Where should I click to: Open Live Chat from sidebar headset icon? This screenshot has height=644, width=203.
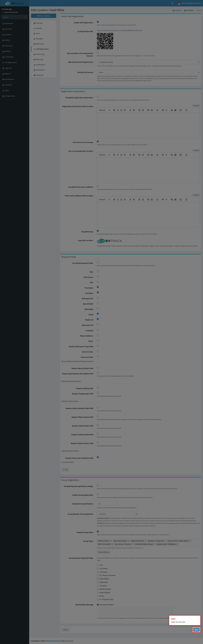click(3, 29)
